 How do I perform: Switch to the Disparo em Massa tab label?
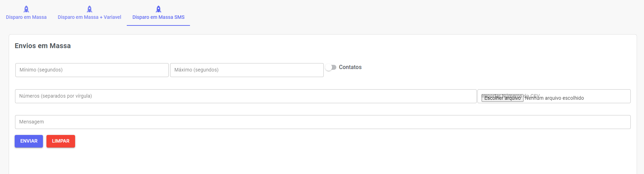[x=26, y=17]
